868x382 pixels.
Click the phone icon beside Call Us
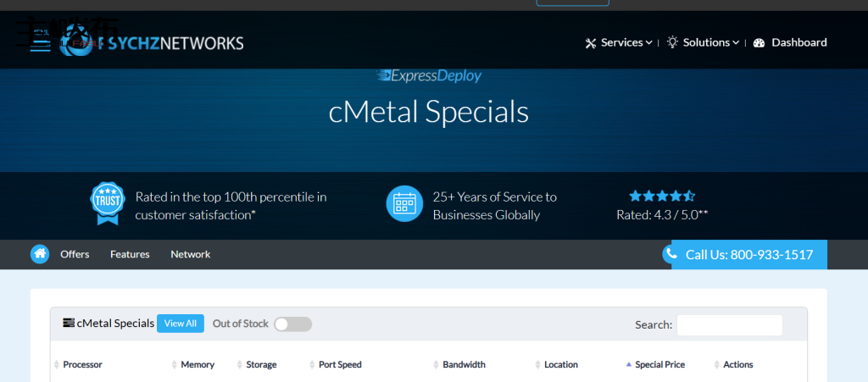[670, 254]
